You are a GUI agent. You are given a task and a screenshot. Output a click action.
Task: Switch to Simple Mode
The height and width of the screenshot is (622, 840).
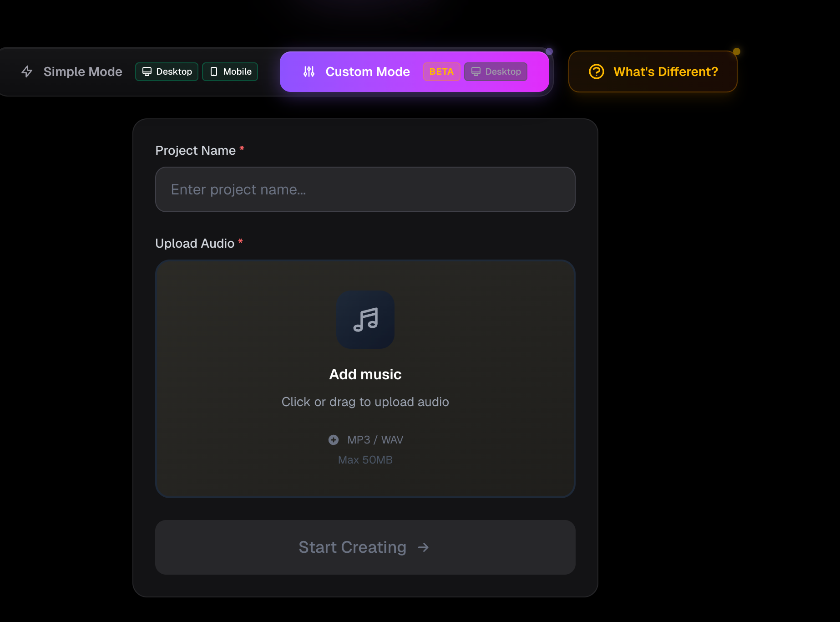click(x=82, y=71)
